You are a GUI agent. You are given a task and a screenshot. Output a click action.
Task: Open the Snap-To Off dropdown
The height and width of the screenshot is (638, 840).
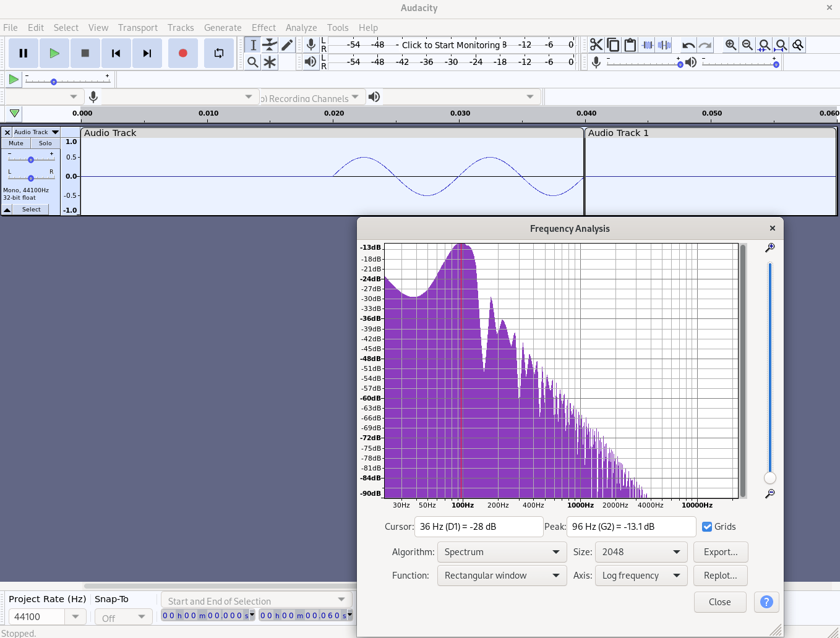pos(124,618)
